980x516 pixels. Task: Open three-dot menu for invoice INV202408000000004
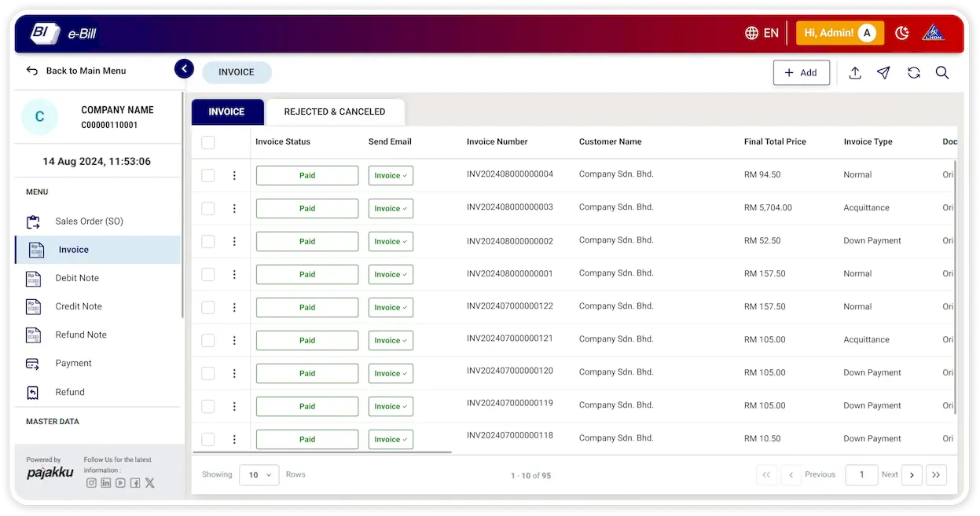234,175
